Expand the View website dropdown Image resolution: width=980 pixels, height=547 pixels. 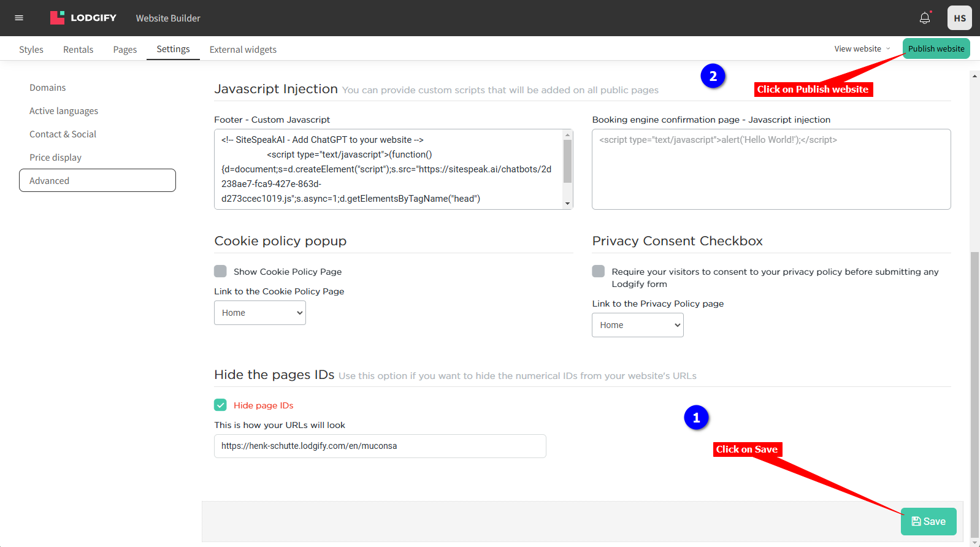(x=862, y=48)
